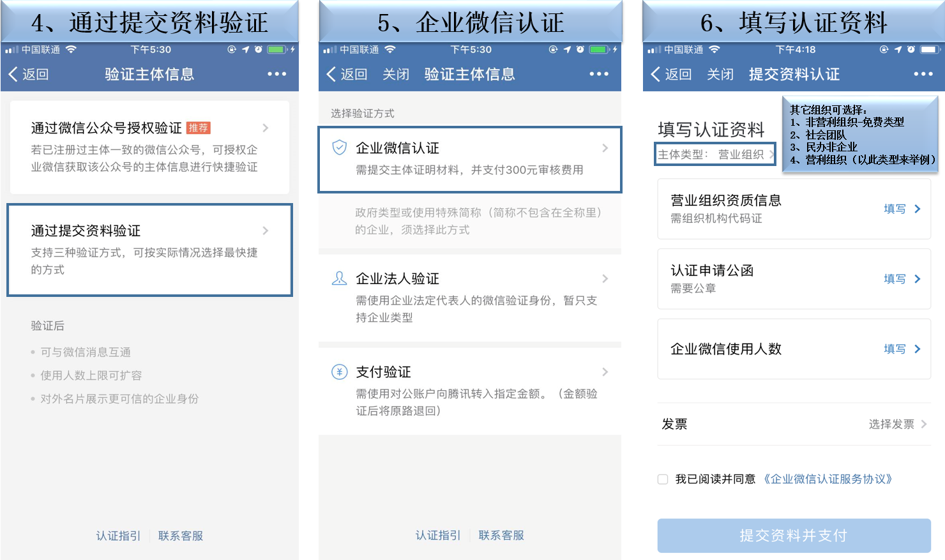Tap the Wi-Fi icon in step 4 status bar
Image resolution: width=945 pixels, height=560 pixels.
pos(71,49)
